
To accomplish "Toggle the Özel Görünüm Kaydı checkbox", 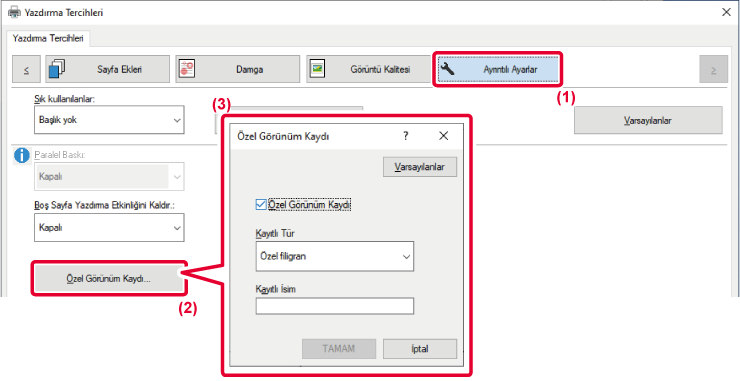I will click(260, 205).
